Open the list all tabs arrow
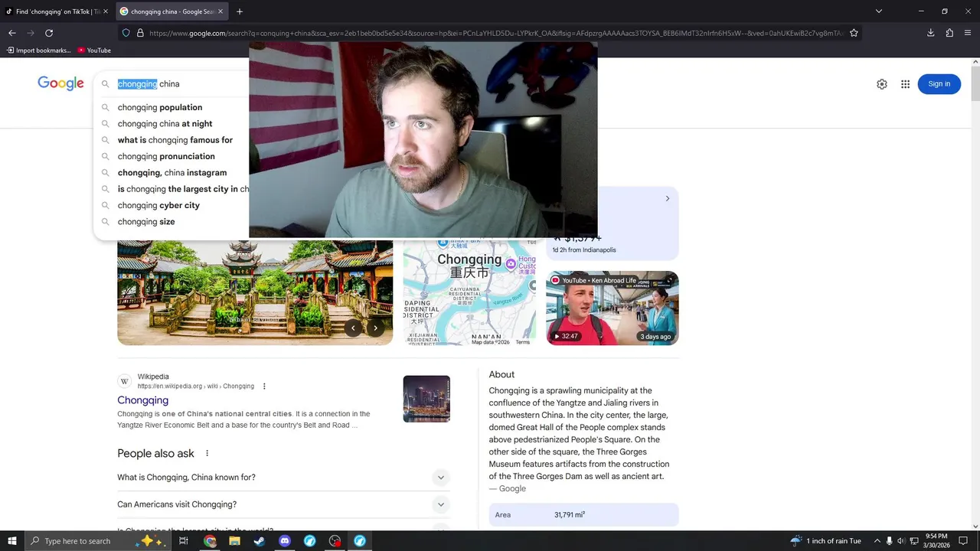The image size is (980, 551). pyautogui.click(x=879, y=11)
